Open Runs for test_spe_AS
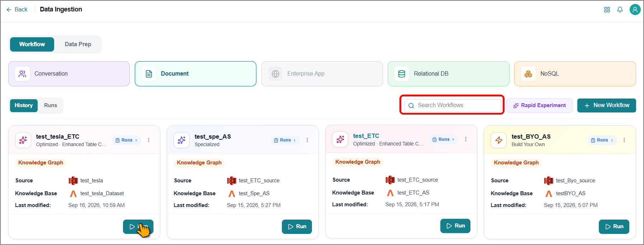This screenshot has height=245, width=644. pos(285,140)
